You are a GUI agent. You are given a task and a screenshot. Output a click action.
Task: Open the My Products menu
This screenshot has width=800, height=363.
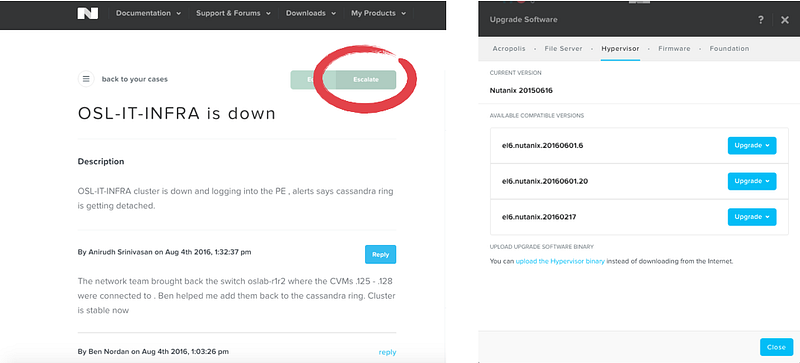click(x=379, y=13)
